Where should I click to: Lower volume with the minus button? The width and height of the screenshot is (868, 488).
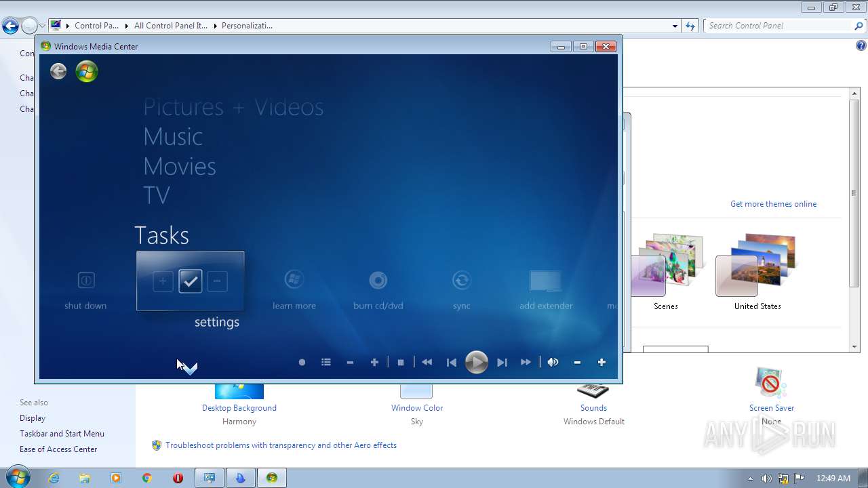(x=577, y=363)
